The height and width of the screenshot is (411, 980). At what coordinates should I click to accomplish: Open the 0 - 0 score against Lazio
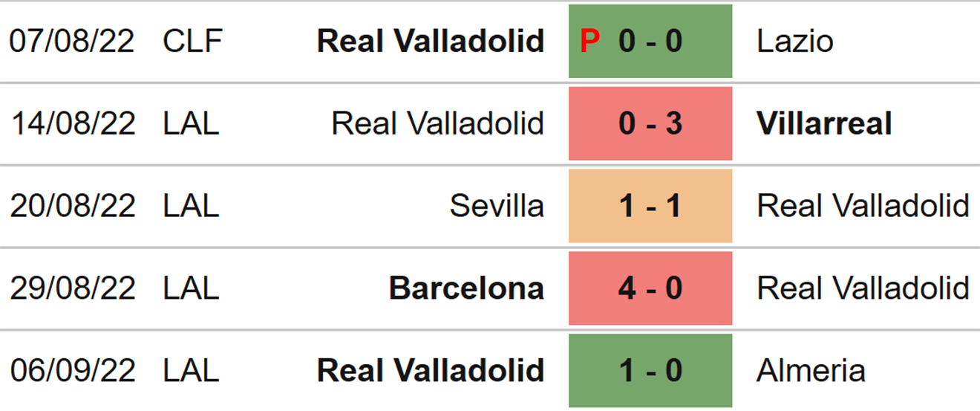pos(650,42)
